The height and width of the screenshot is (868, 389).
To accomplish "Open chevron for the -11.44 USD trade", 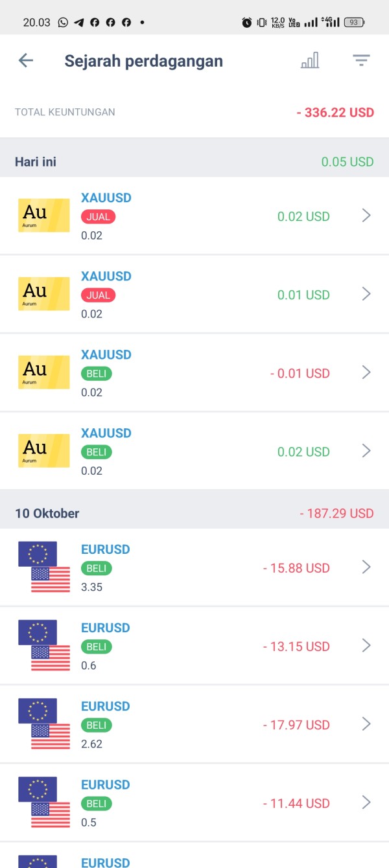I will (x=366, y=803).
